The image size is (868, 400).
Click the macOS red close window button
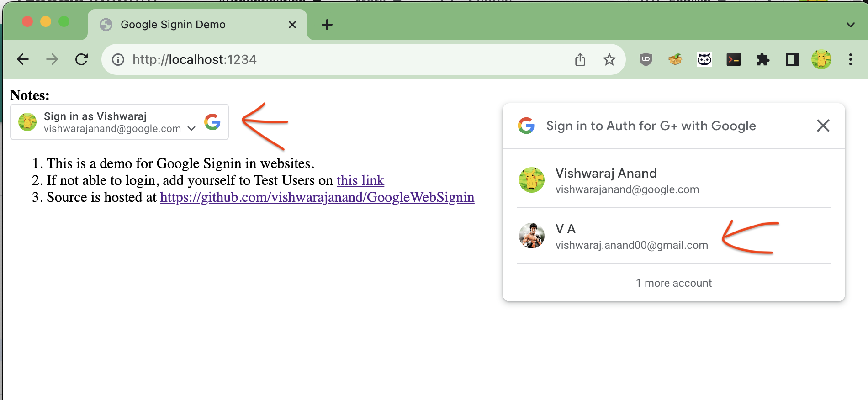pos(27,21)
